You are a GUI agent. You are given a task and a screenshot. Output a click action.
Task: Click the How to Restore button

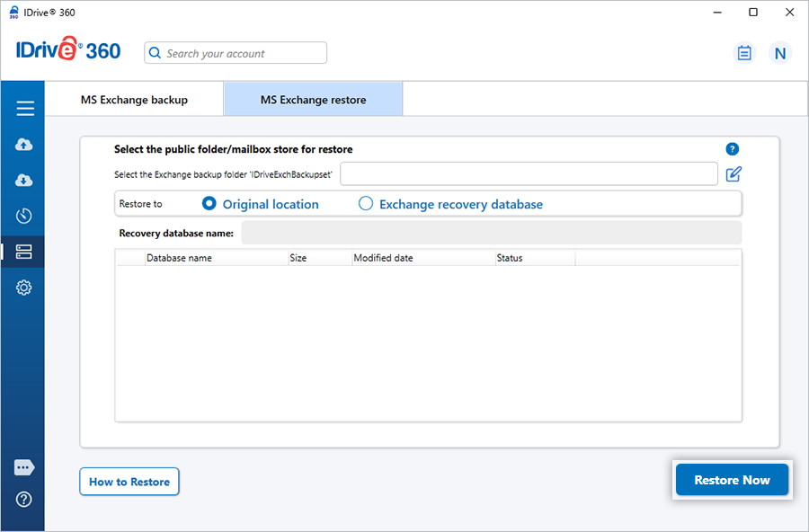pyautogui.click(x=129, y=482)
